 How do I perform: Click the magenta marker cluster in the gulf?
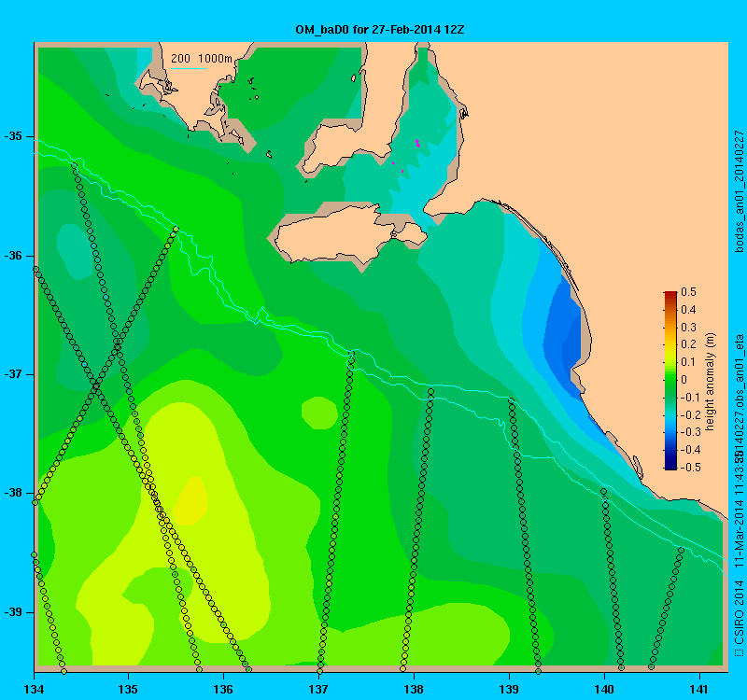[x=417, y=143]
